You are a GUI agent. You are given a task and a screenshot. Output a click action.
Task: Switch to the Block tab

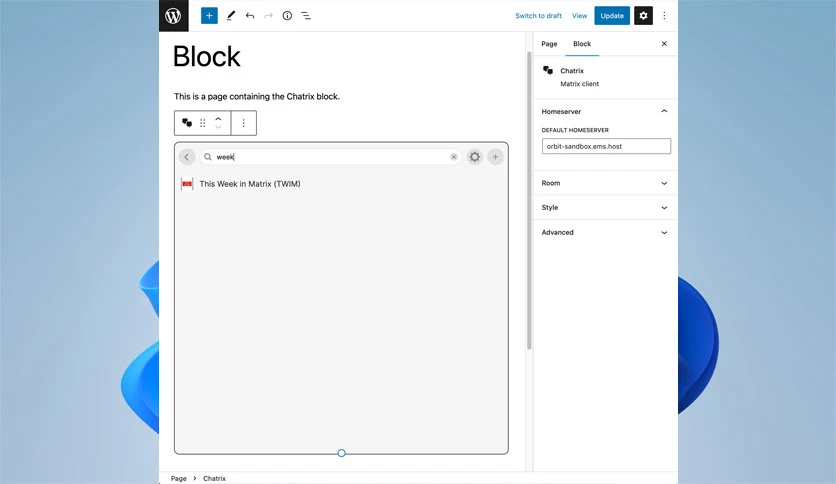click(582, 44)
